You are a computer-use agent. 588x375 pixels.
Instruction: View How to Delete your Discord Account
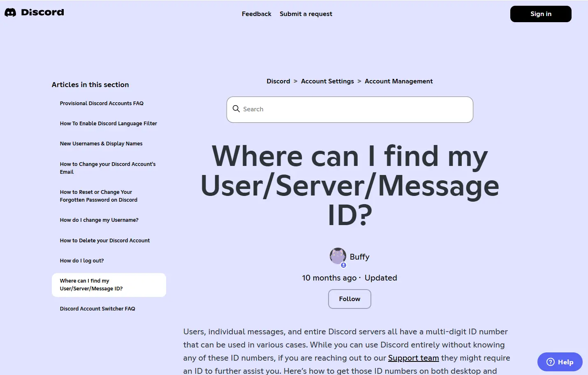tap(105, 241)
